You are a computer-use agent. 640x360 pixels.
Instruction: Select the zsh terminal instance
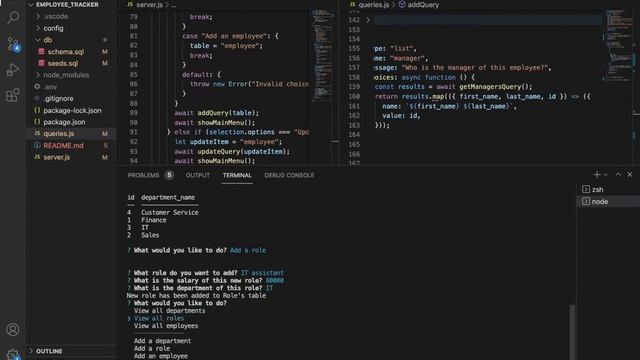(x=608, y=189)
